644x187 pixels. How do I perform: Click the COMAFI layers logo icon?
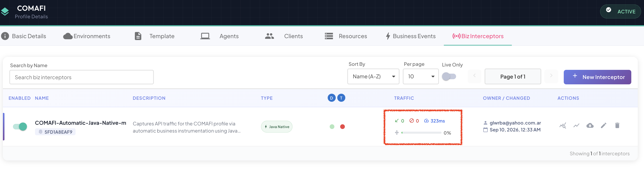click(x=5, y=12)
